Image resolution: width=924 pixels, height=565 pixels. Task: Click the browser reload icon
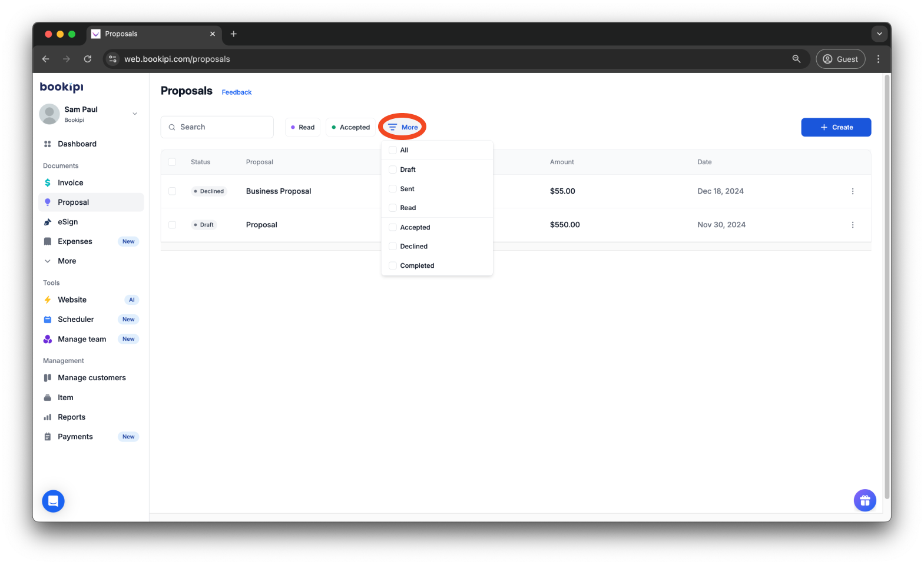(88, 59)
